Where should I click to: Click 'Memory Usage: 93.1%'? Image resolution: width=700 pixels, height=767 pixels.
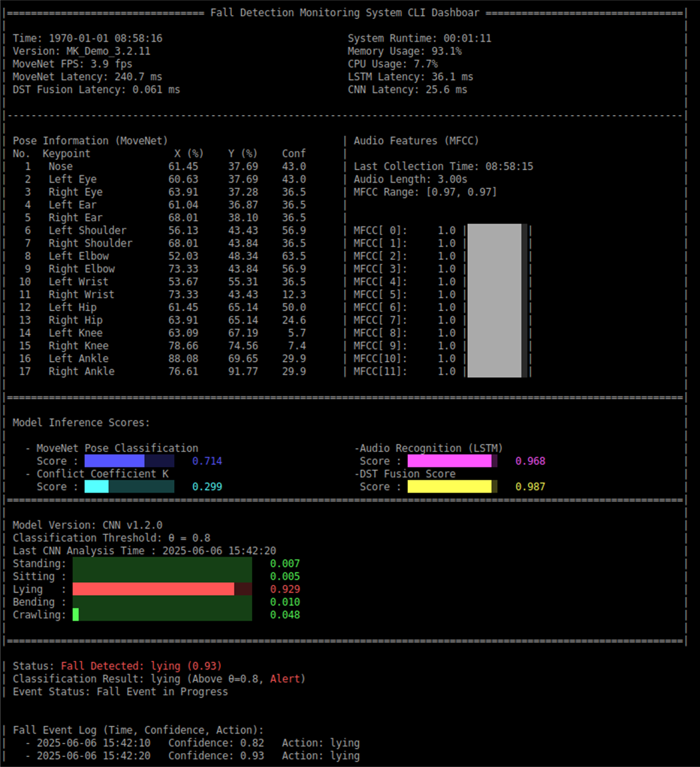pyautogui.click(x=405, y=51)
